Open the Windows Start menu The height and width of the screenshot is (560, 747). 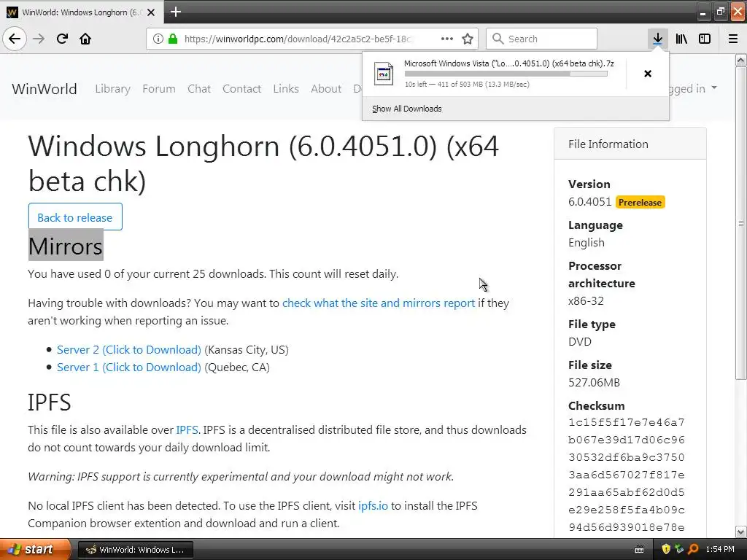[35, 549]
